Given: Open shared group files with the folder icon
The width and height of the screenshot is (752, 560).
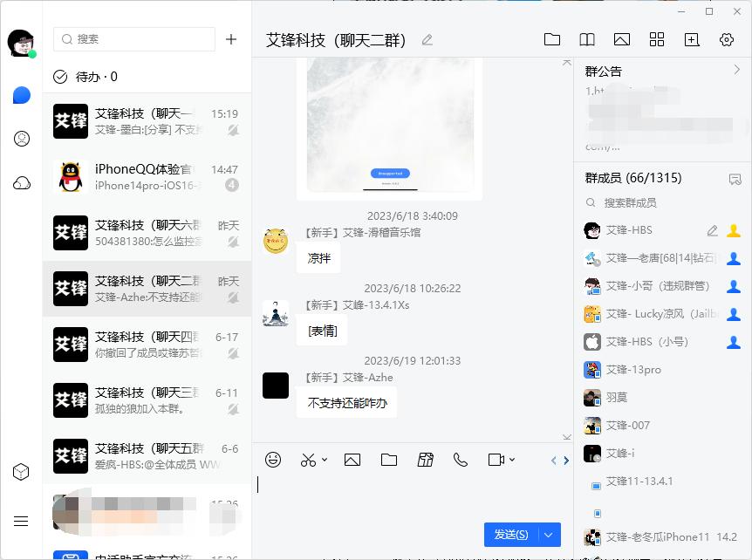Looking at the screenshot, I should (x=552, y=39).
